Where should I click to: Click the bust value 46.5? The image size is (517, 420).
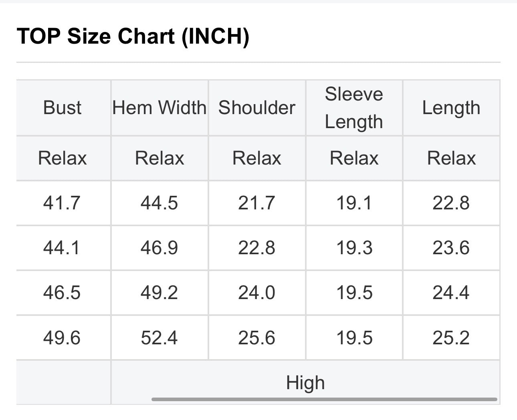tap(62, 293)
